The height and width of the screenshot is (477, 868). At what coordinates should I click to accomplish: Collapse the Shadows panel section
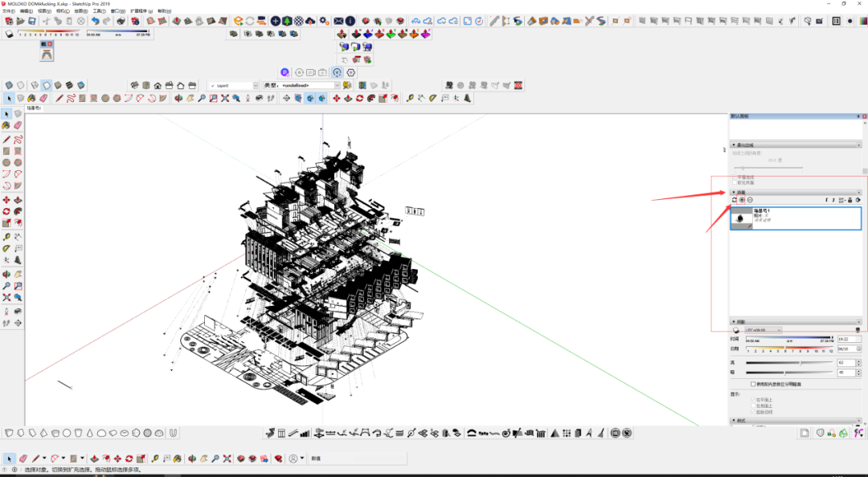pyautogui.click(x=734, y=321)
